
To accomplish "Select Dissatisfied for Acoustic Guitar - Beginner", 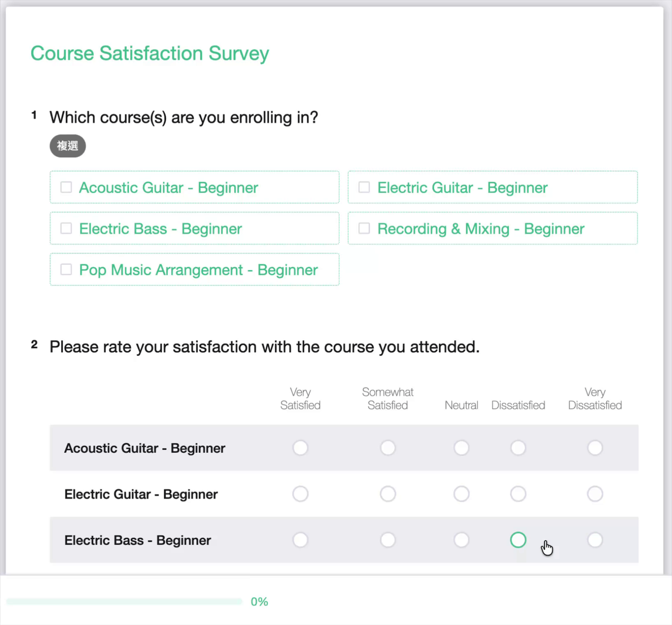I will 518,448.
